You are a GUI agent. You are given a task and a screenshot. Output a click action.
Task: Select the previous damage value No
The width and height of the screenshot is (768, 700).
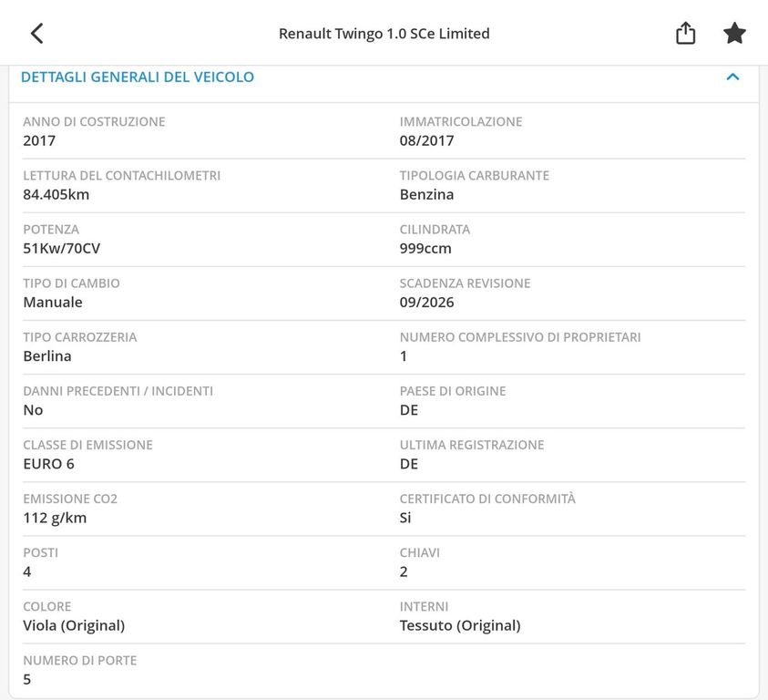[x=34, y=410]
